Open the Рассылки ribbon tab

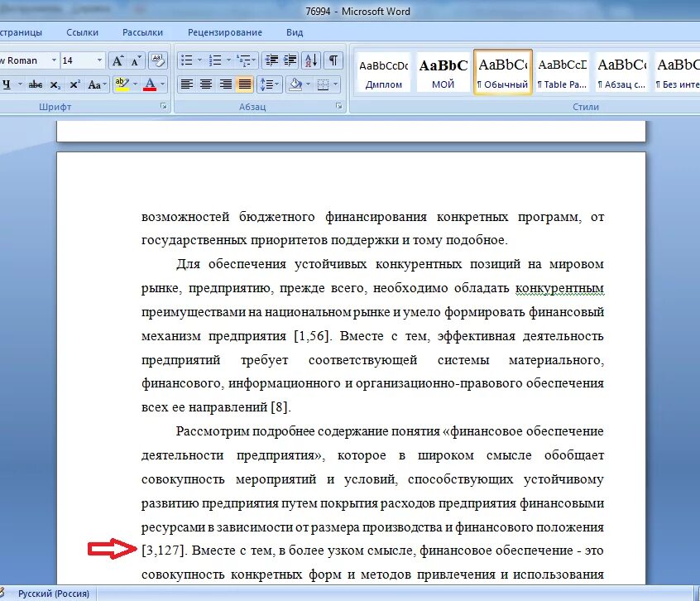point(143,32)
